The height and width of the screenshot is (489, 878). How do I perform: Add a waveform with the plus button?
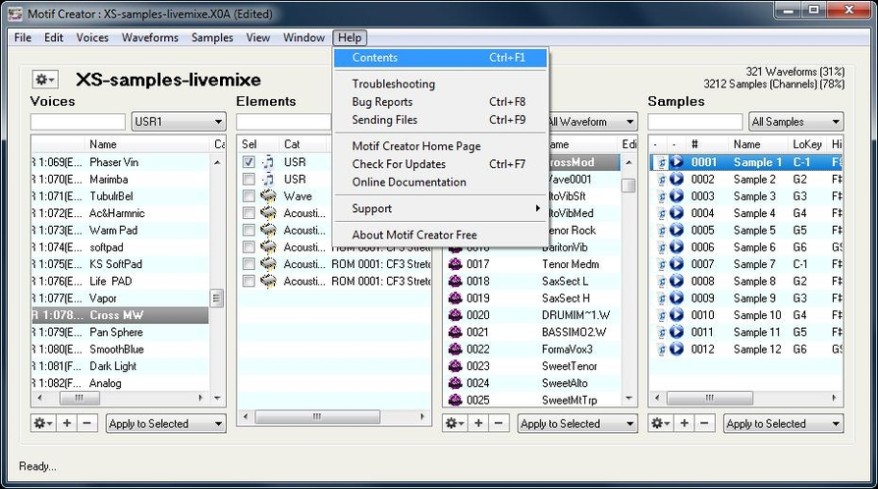[478, 423]
